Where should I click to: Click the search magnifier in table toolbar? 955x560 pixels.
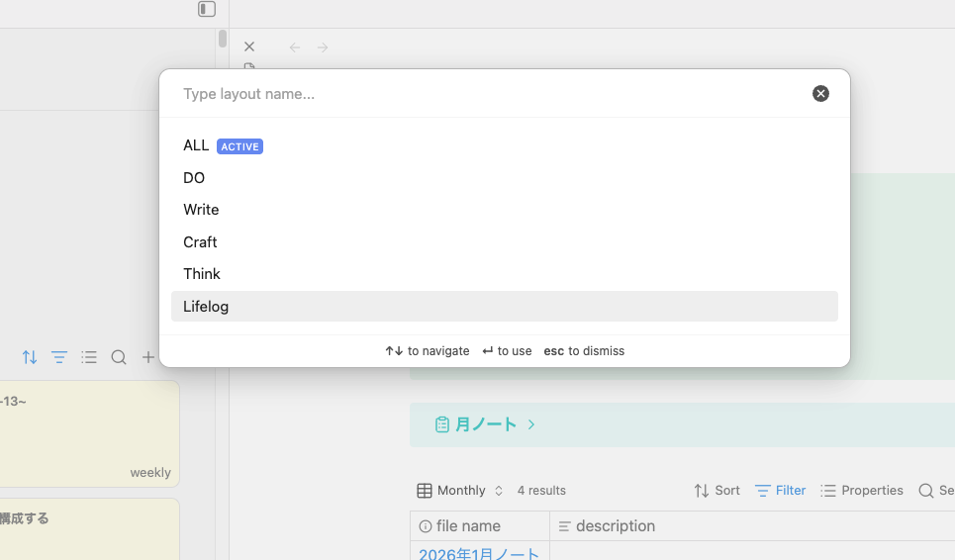[925, 490]
